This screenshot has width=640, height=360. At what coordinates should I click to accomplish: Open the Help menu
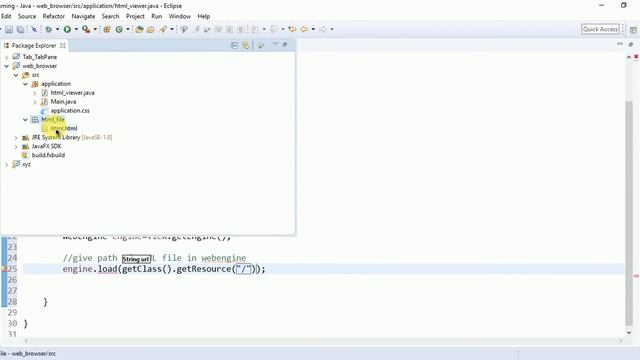pyautogui.click(x=204, y=16)
